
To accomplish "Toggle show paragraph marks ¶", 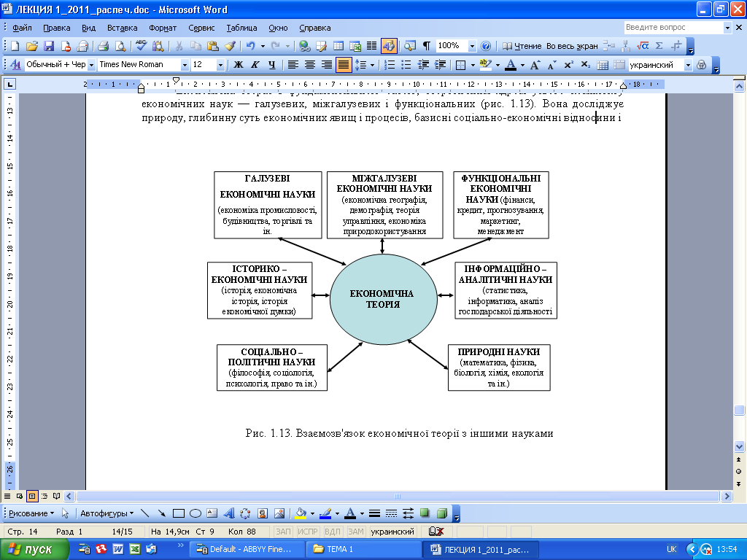I will coord(426,46).
